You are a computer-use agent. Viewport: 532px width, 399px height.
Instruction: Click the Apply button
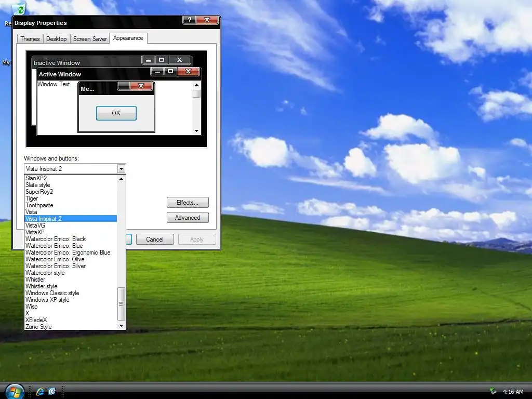click(197, 240)
